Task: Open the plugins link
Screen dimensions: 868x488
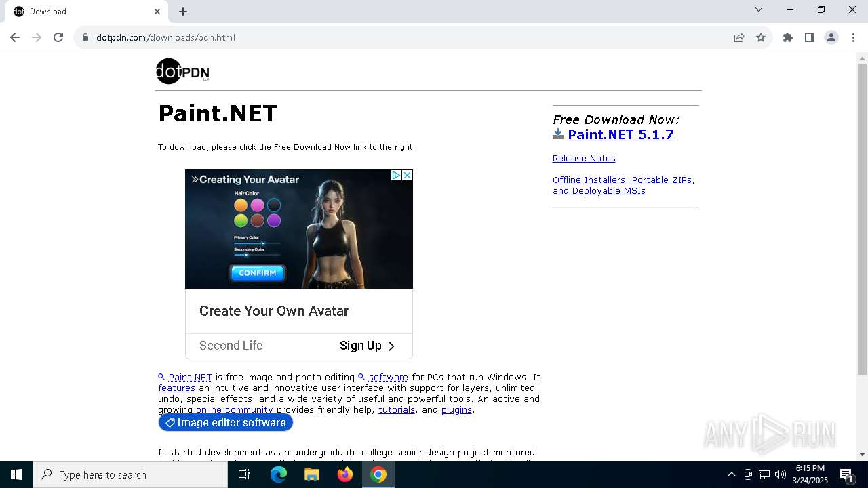Action: pos(456,409)
